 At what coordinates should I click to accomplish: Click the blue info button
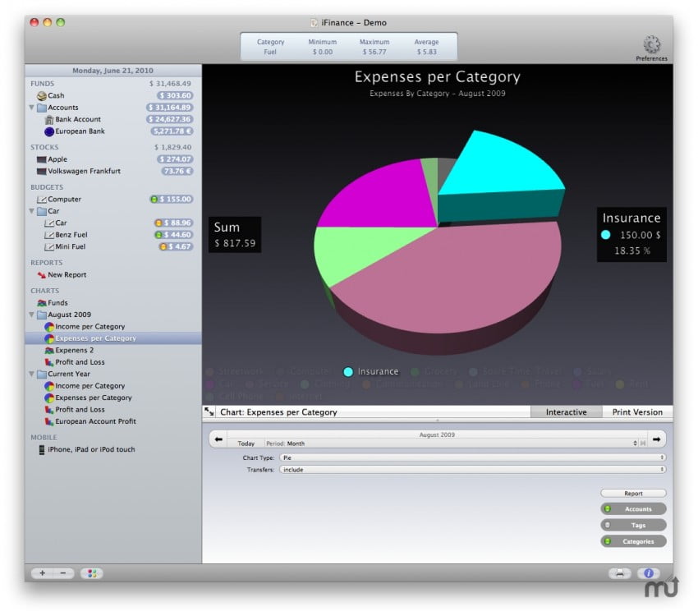(649, 573)
